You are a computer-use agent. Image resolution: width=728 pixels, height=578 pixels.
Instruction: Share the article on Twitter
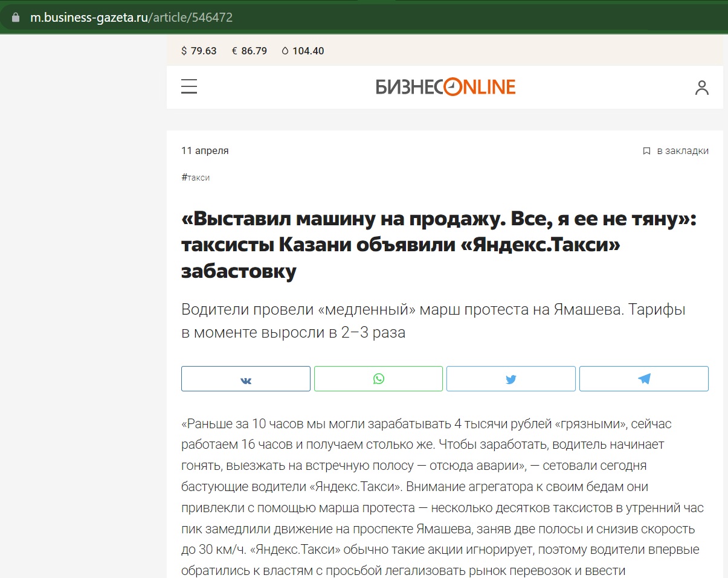511,379
